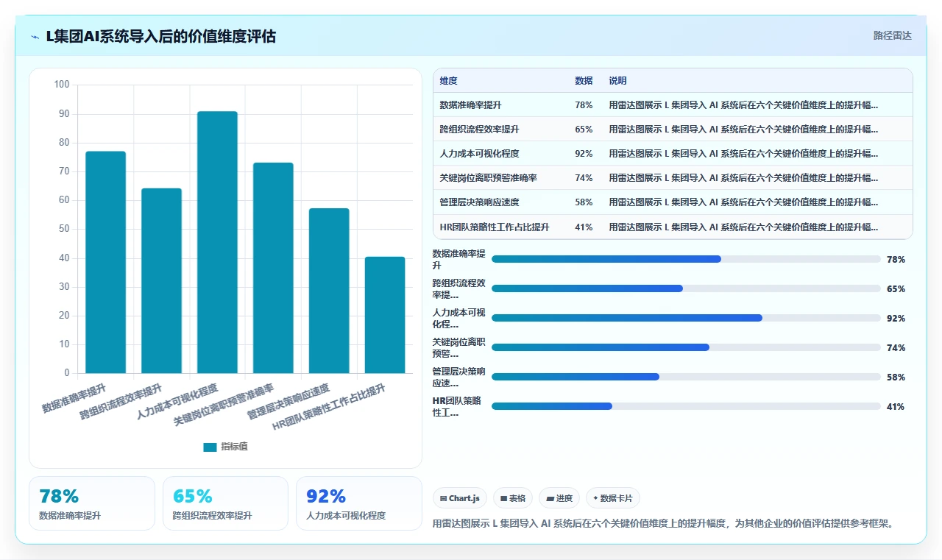Click the 58% progress bar
942x560 pixels.
(686, 377)
